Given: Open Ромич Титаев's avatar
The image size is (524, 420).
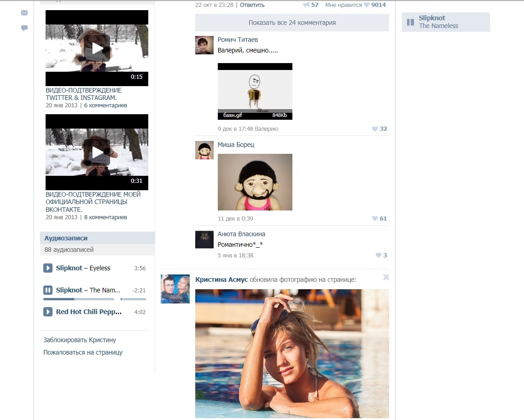Looking at the screenshot, I should [204, 45].
